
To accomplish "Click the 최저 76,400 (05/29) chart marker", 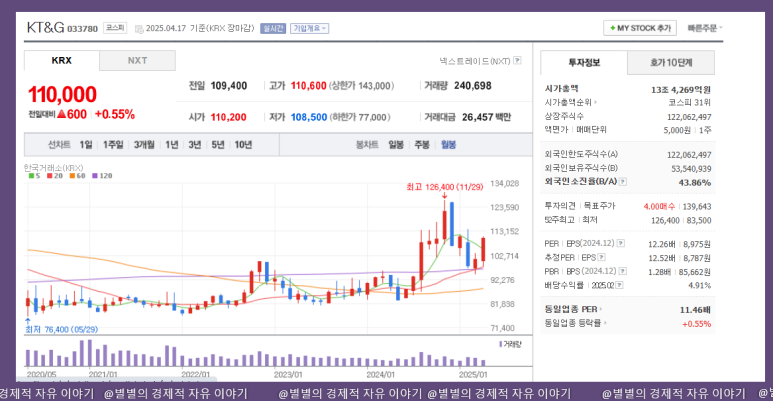I will click(x=62, y=329).
